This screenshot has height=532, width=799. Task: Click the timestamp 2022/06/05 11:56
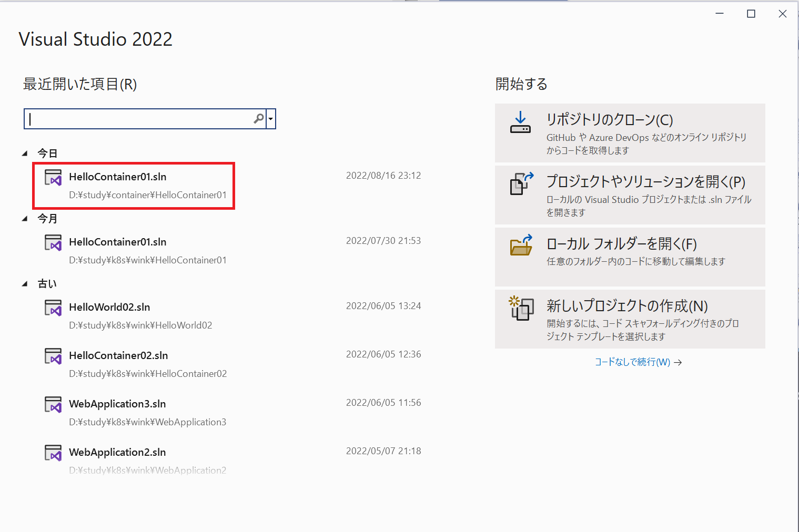click(x=383, y=403)
